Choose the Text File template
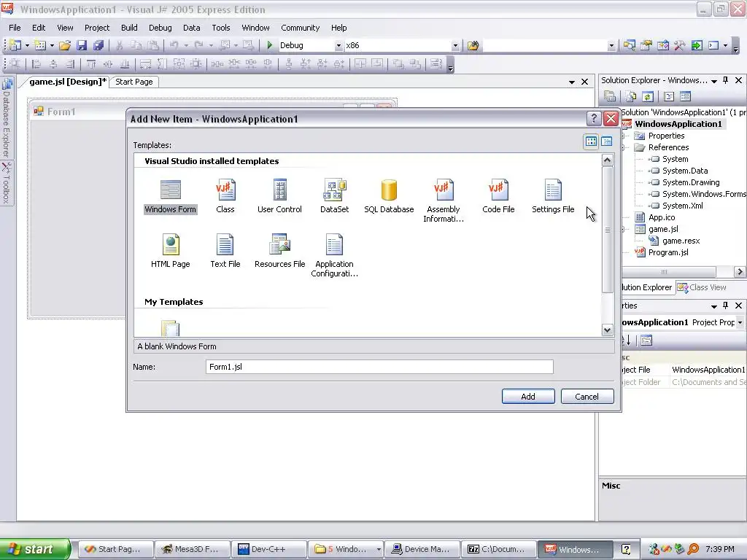The width and height of the screenshot is (747, 560). 225,251
